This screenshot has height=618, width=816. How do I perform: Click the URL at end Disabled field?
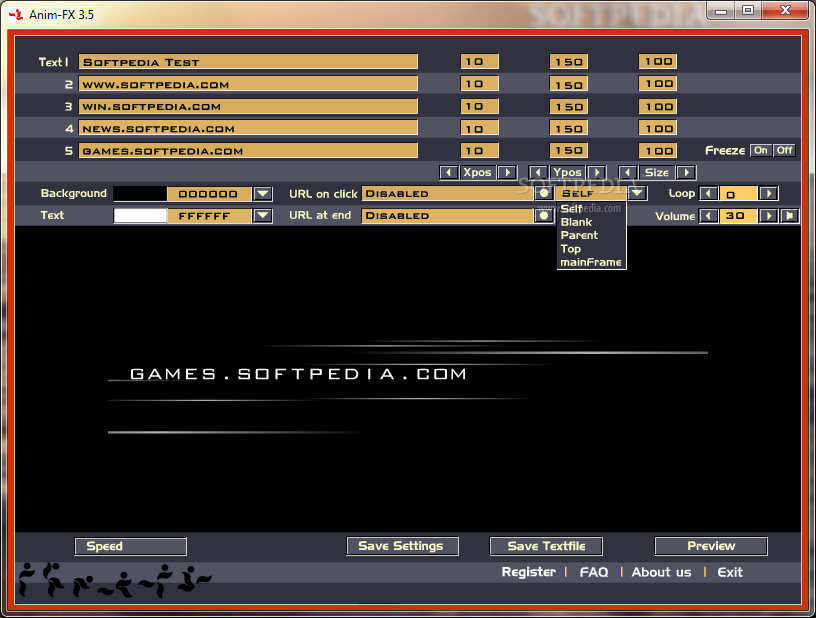pos(448,215)
